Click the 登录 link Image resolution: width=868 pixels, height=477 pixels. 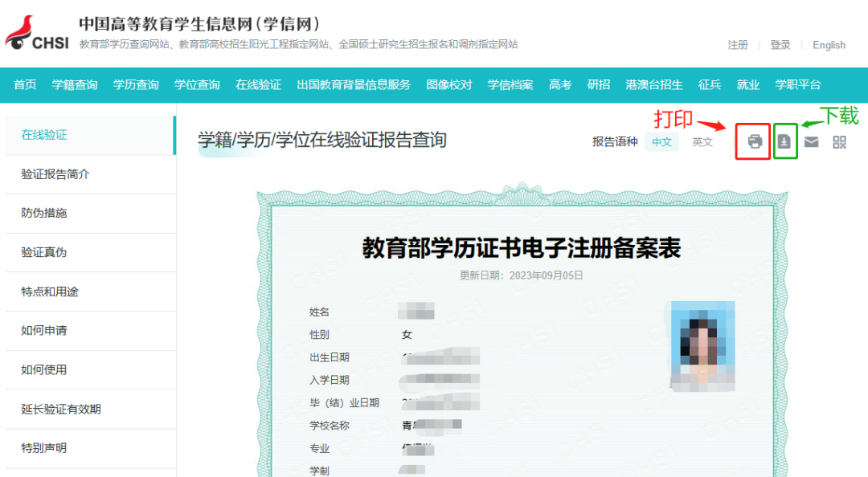[780, 45]
